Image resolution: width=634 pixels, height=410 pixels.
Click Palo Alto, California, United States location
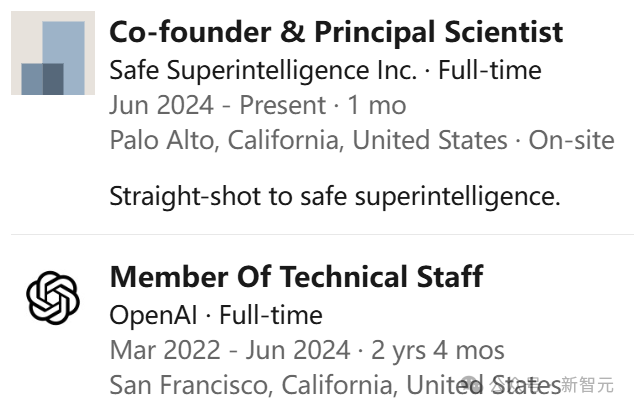coord(309,140)
